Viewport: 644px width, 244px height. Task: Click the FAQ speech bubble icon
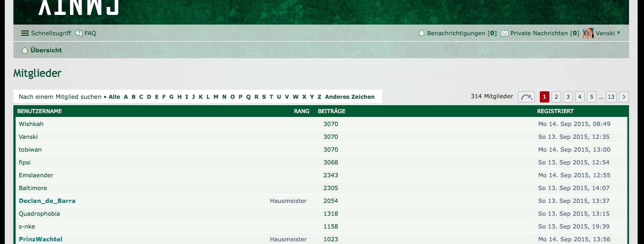coord(79,33)
